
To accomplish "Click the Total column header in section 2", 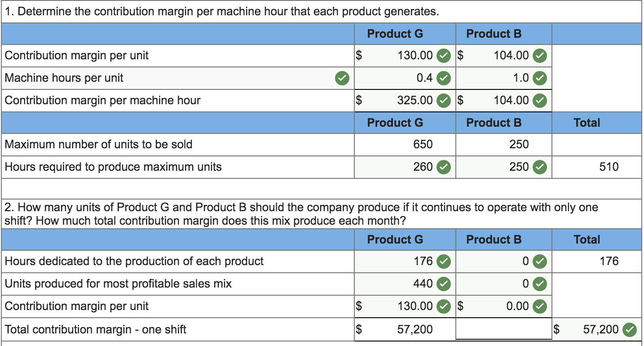I will pos(587,240).
